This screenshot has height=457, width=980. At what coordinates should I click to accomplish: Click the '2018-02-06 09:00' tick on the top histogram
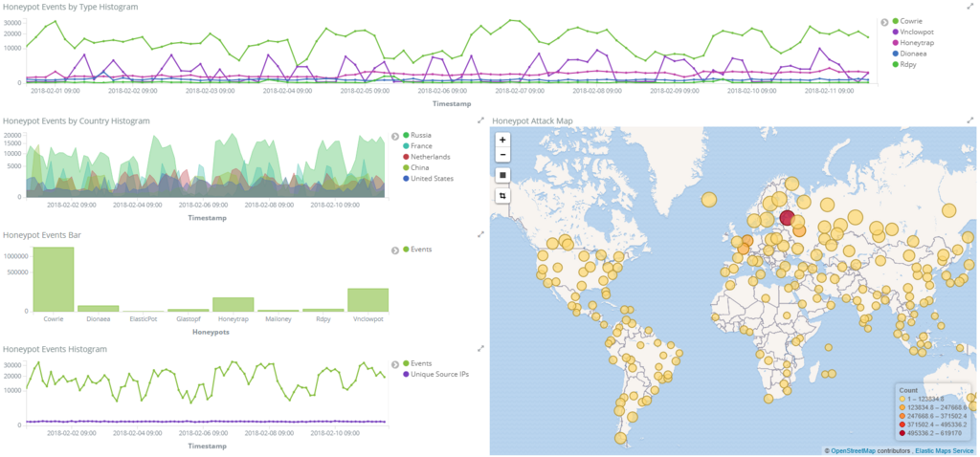click(442, 91)
